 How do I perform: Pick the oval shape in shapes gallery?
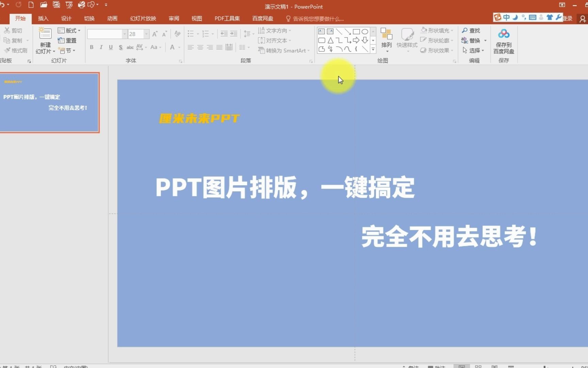365,31
